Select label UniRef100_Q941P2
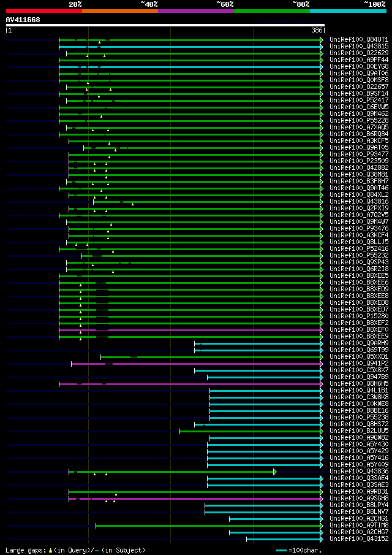Screen dimensions: 392x555 [359, 364]
